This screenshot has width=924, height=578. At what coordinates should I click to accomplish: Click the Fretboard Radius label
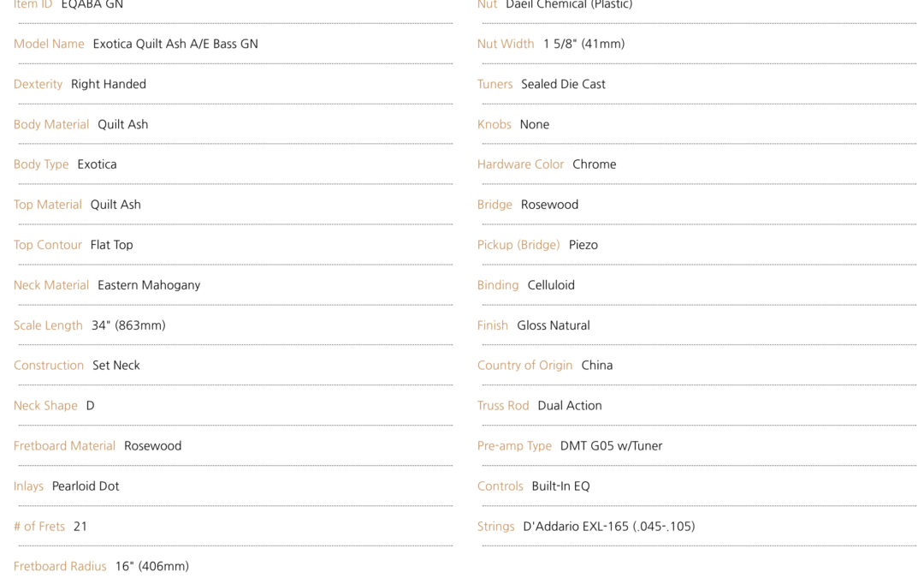60,566
